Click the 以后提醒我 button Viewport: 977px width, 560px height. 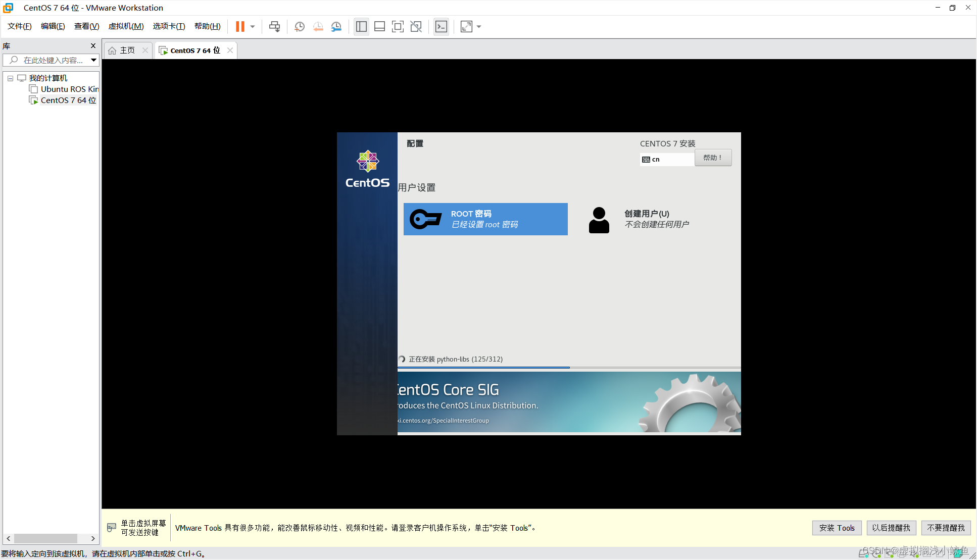pos(891,528)
